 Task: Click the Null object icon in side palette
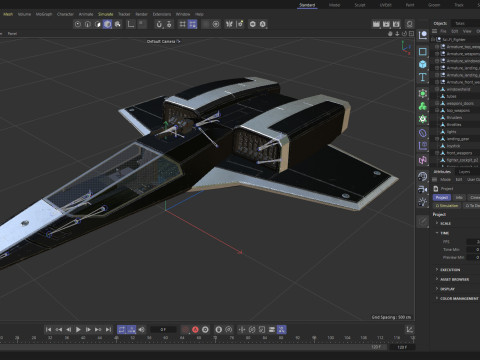(x=423, y=35)
